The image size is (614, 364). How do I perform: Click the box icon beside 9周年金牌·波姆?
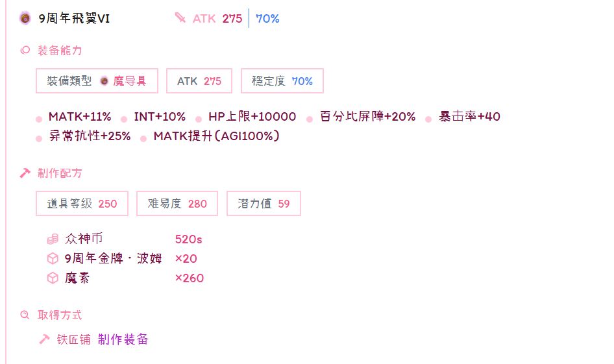[53, 259]
